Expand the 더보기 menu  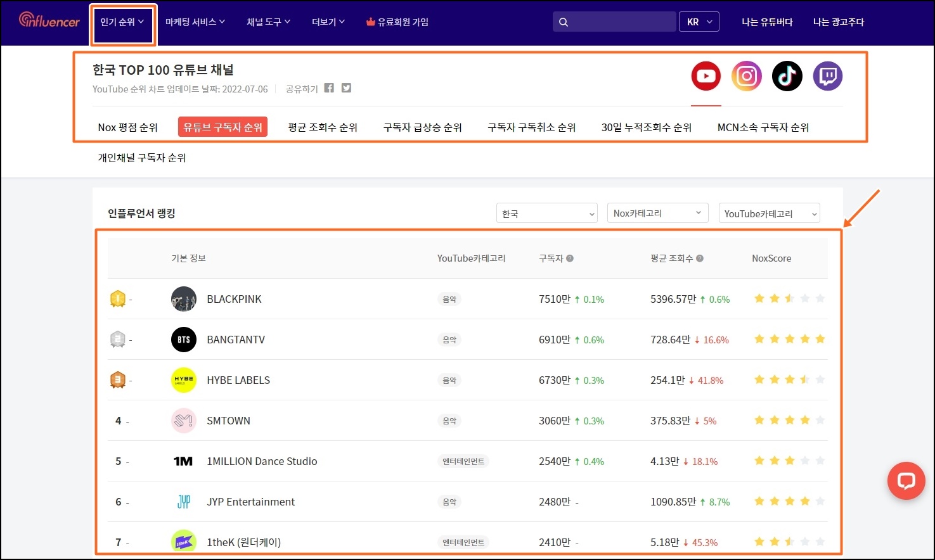coord(328,22)
